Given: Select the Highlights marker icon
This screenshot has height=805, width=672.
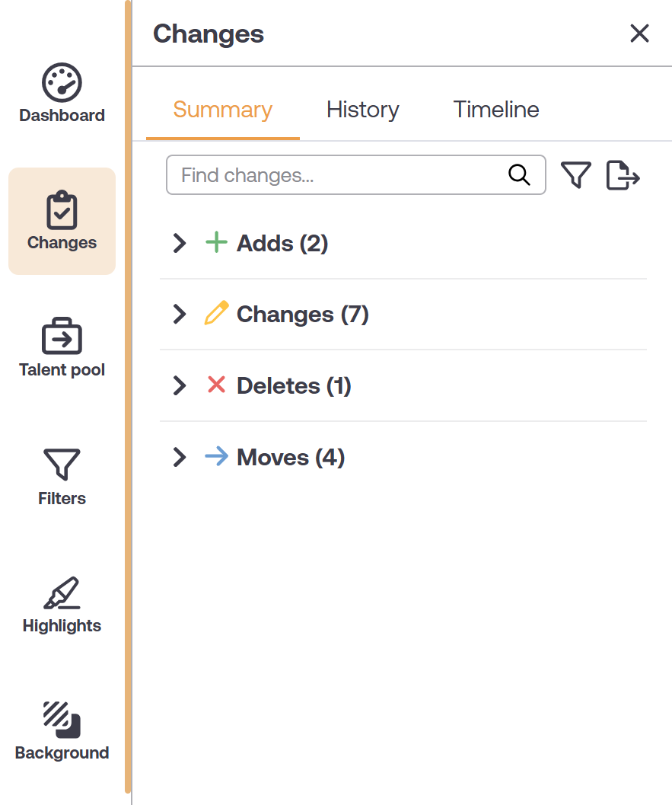Looking at the screenshot, I should point(62,593).
